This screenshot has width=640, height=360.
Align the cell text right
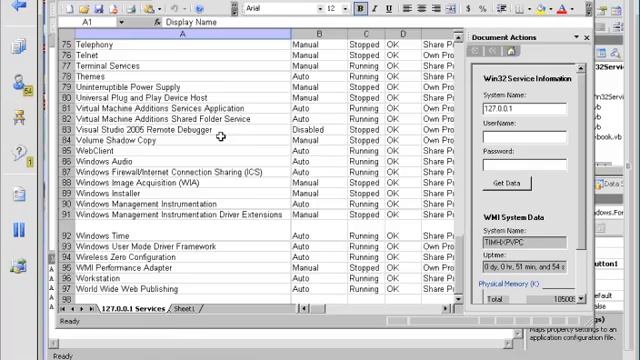click(x=436, y=9)
